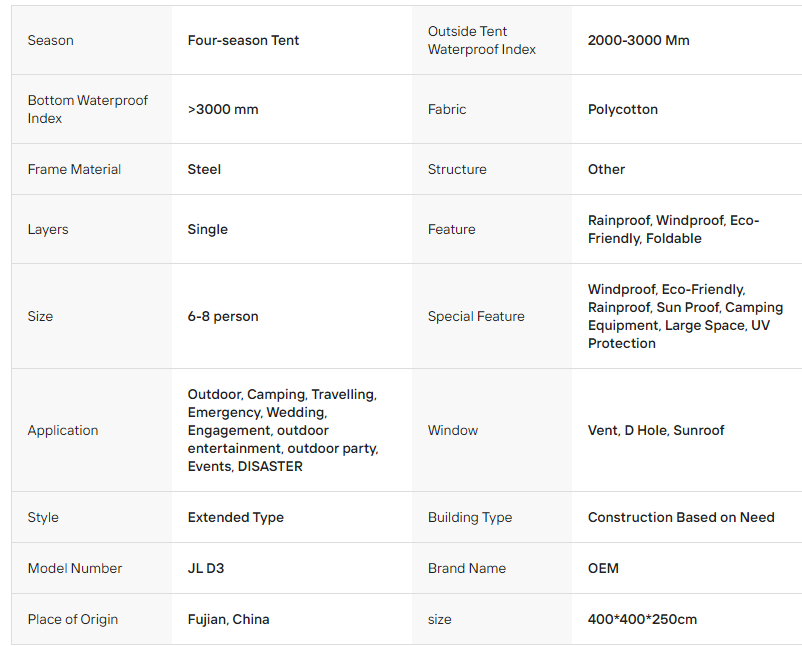Click the Outside Tent Waterproof Index label
802x646 pixels.
coord(482,40)
